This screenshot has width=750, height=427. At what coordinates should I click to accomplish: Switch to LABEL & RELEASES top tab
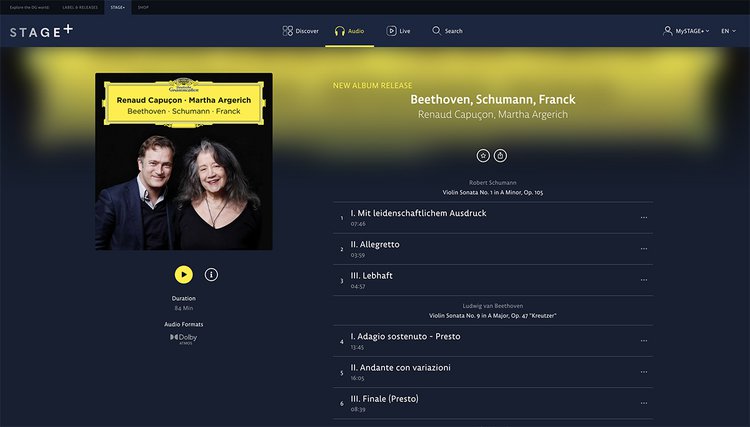click(80, 7)
